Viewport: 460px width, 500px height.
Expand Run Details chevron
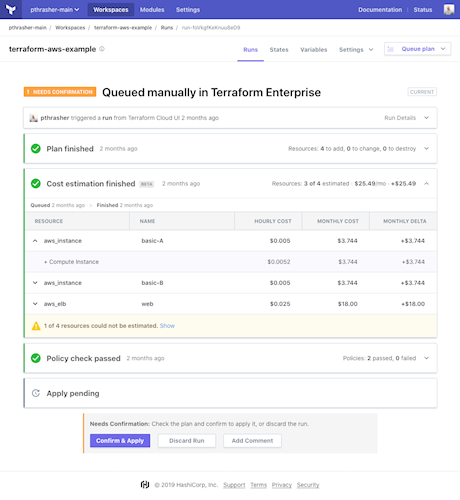click(x=426, y=118)
